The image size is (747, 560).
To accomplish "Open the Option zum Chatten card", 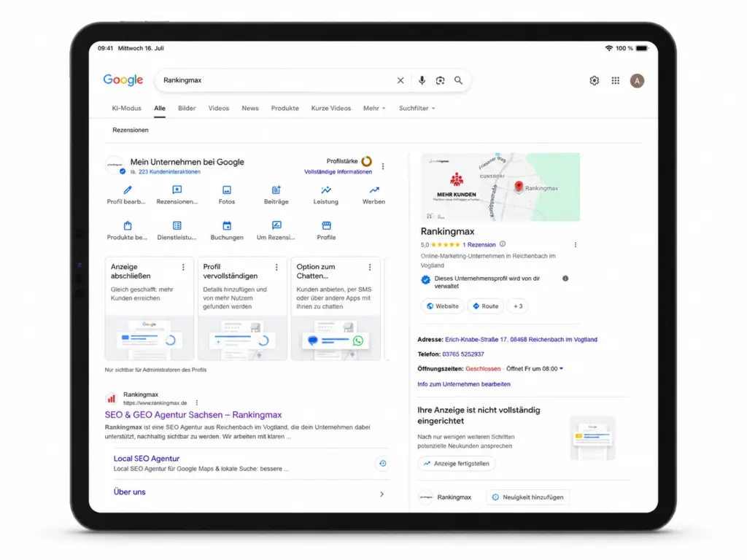I will [336, 308].
